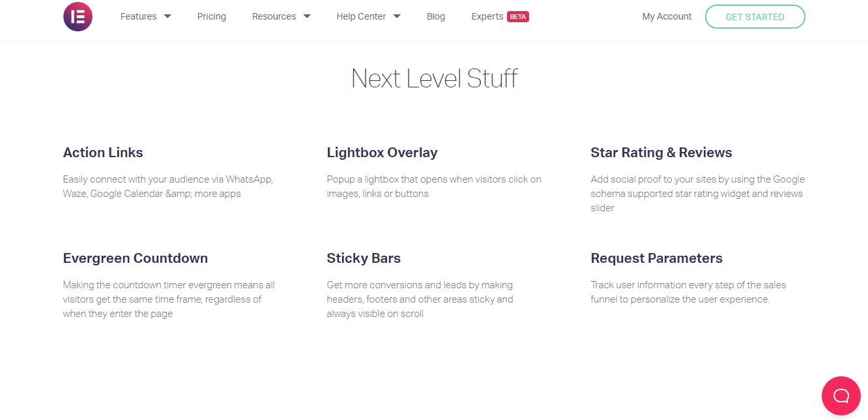Image resolution: width=868 pixels, height=420 pixels.
Task: Go to the Pricing page
Action: pyautogui.click(x=212, y=16)
